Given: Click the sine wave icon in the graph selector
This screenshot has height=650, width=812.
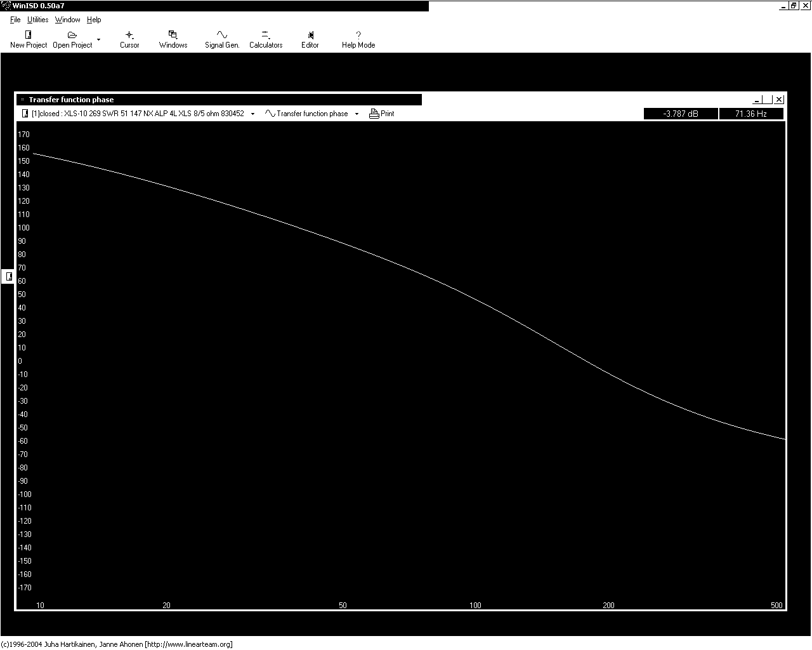Looking at the screenshot, I should click(270, 114).
